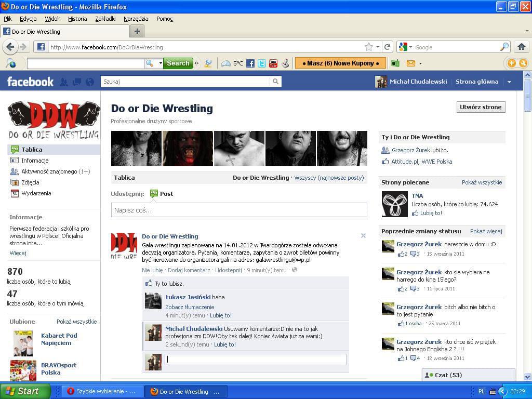
Task: Select Tablica in the left sidebar
Action: point(54,150)
